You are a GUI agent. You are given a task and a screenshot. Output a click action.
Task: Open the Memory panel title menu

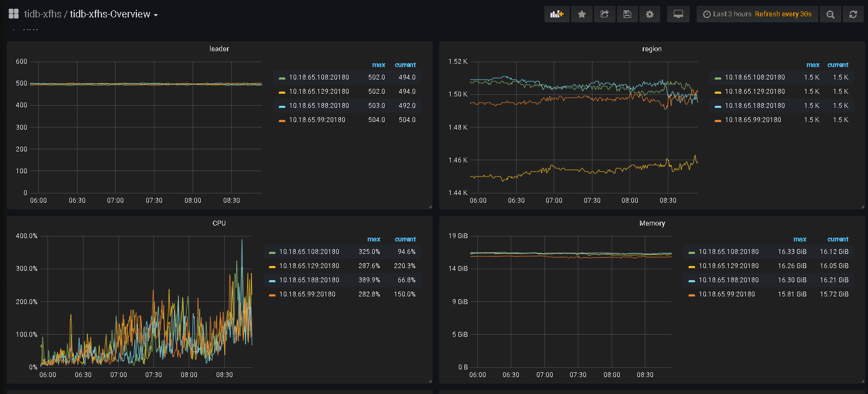(x=652, y=223)
